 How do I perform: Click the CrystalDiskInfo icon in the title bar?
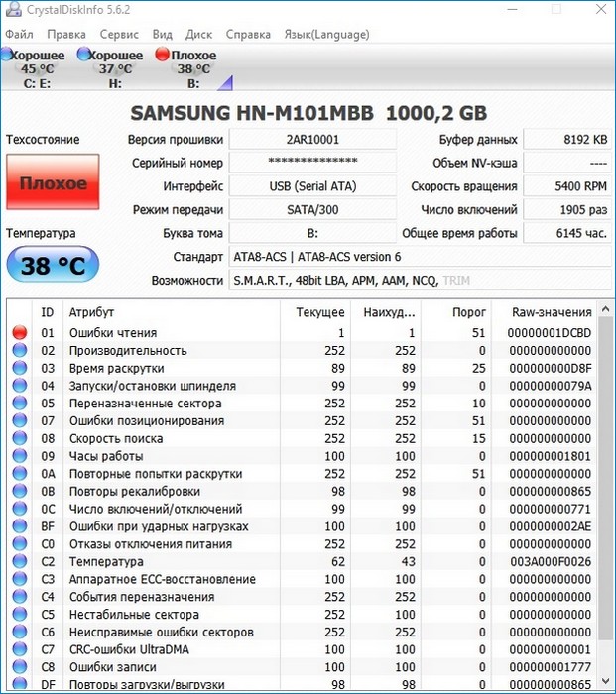click(x=11, y=12)
